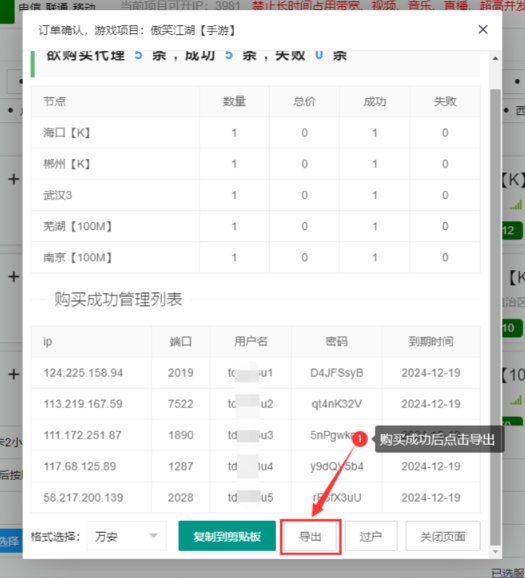Select the 海口【K】 node row
This screenshot has width=525, height=578.
255,133
